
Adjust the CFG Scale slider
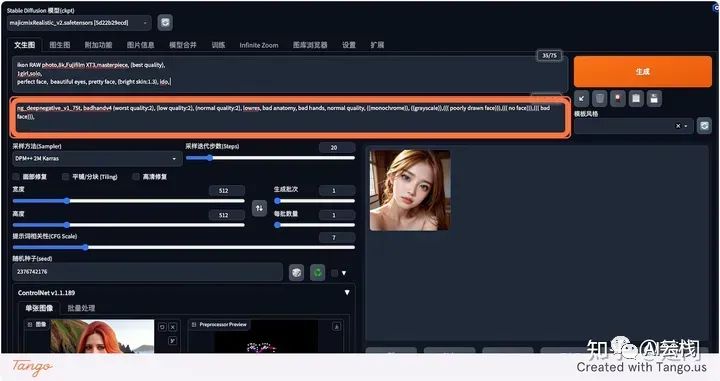(x=184, y=247)
